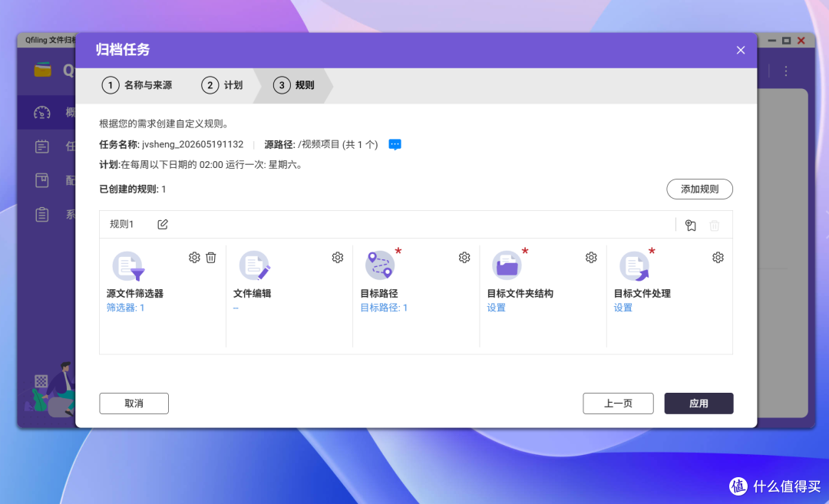Image resolution: width=829 pixels, height=504 pixels.
Task: Click the source file filter icon
Action: [x=128, y=265]
